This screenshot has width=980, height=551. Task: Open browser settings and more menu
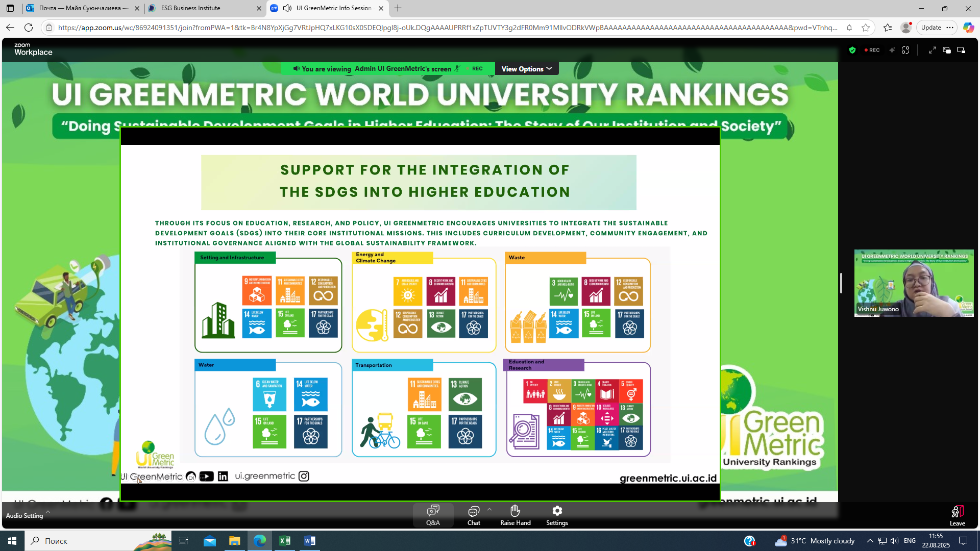click(950, 28)
